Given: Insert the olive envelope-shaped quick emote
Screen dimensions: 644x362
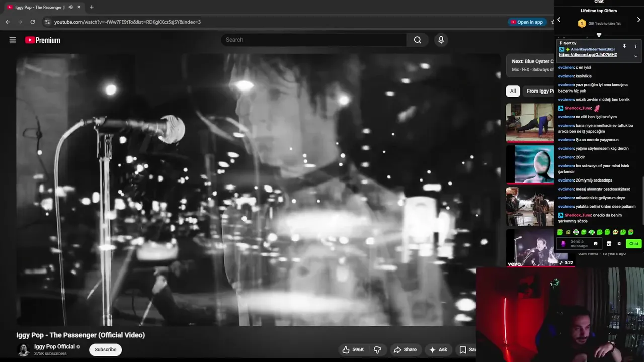Looking at the screenshot, I should click(x=568, y=232).
